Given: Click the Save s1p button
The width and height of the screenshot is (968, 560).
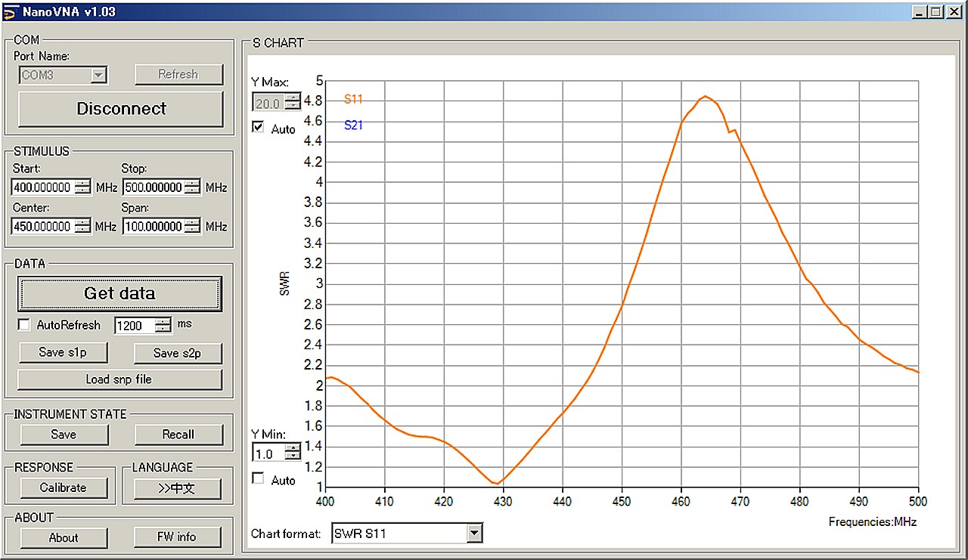Looking at the screenshot, I should (x=63, y=353).
